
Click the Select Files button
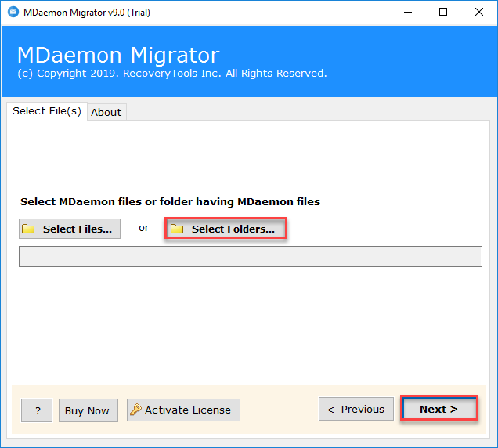click(x=70, y=229)
